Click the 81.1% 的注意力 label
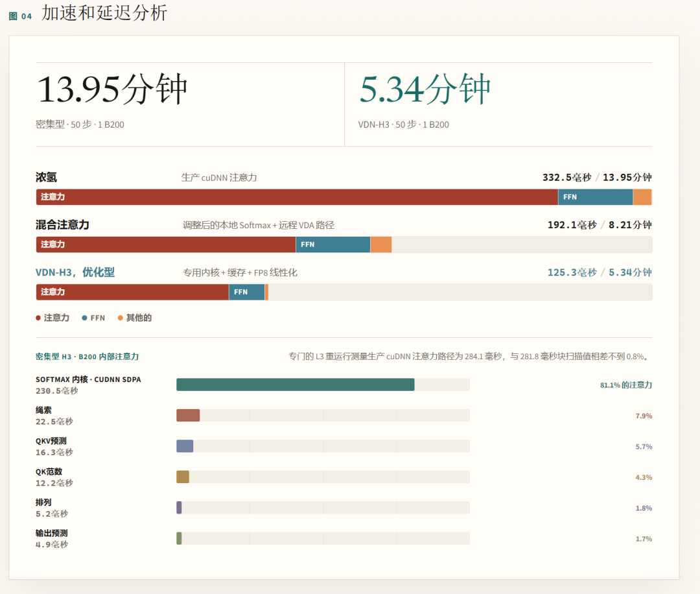 [626, 385]
